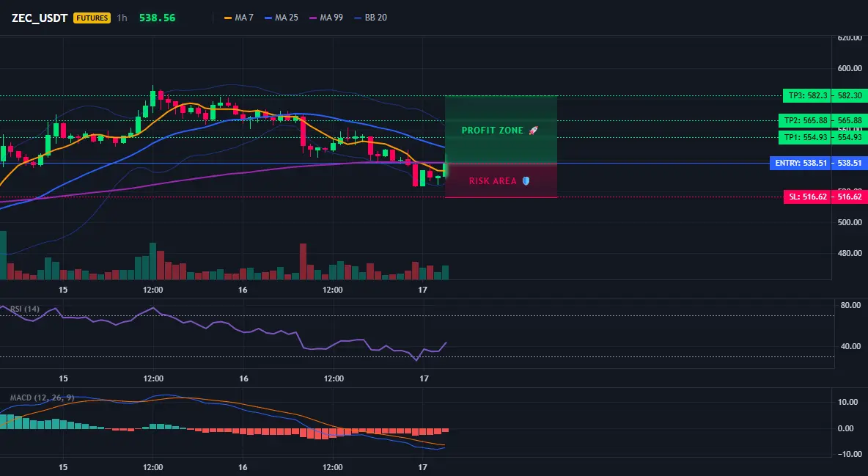This screenshot has width=868, height=476.
Task: Click the TP2: 565.88 price label
Action: coord(804,120)
